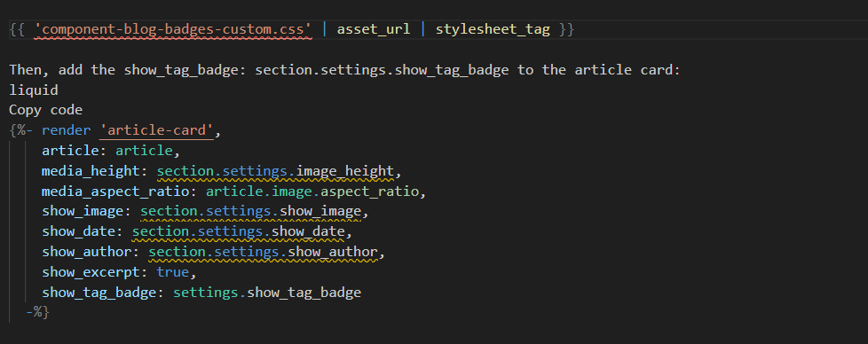The image size is (868, 344).
Task: Click the line starting "Then, add the show_tag_badge"
Action: pos(344,70)
